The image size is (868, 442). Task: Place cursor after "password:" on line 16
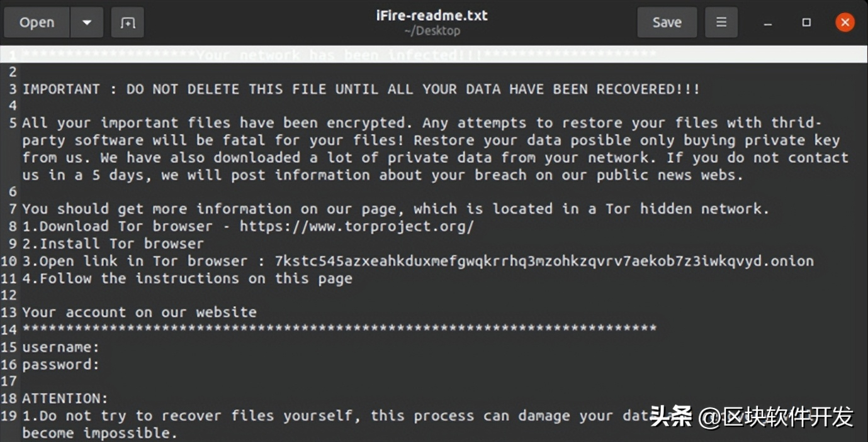[101, 365]
